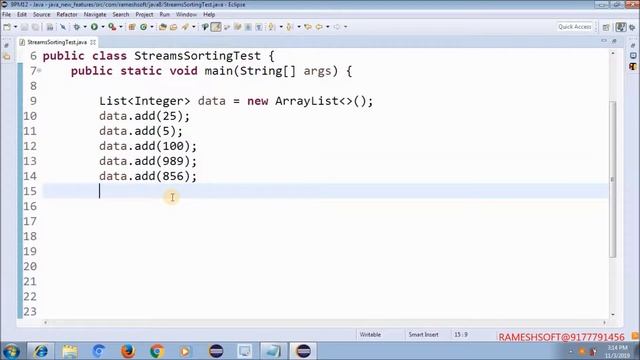The width and height of the screenshot is (640, 360).
Task: Click the 'Smart Insert' status bar entry
Action: click(x=423, y=335)
